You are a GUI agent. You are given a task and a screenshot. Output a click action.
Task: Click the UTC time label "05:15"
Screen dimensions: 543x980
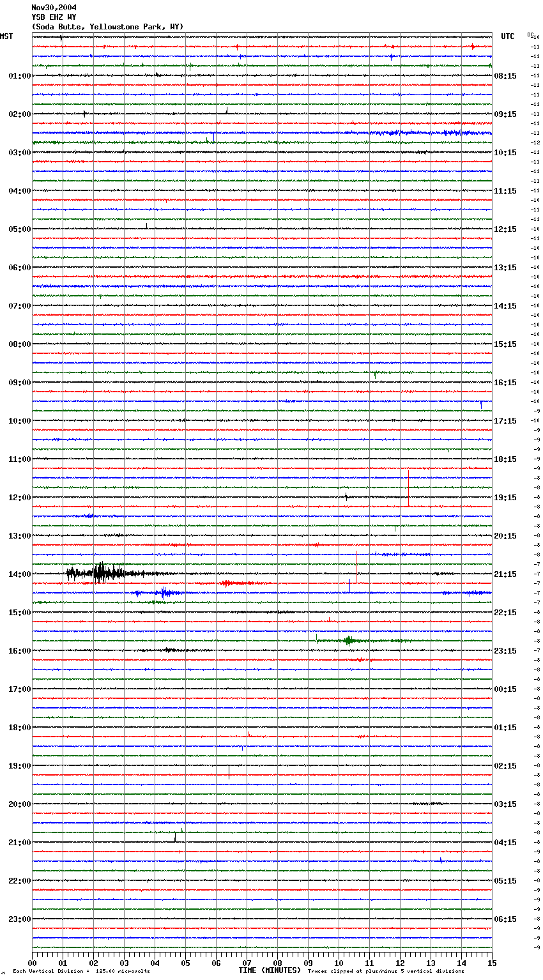point(505,881)
